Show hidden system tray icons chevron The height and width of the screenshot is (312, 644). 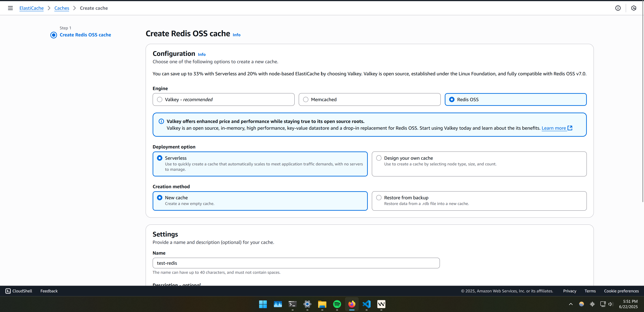(571, 304)
